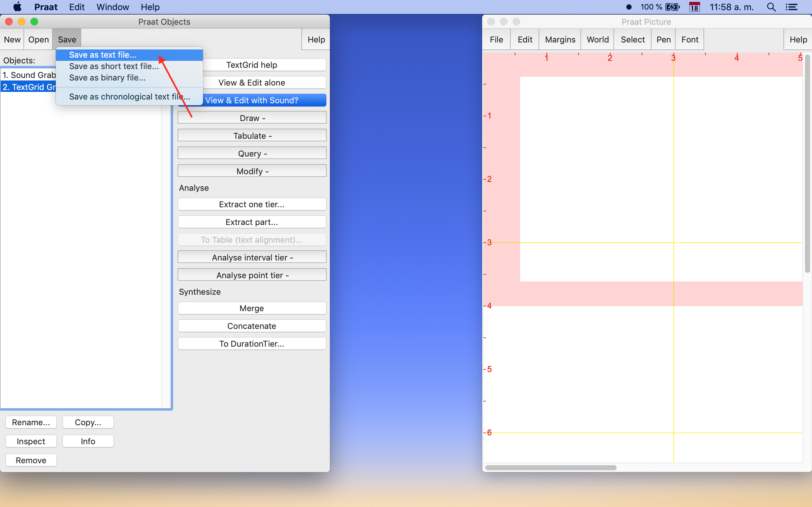The width and height of the screenshot is (812, 507).
Task: Open the Pen menu in Picture window
Action: click(x=663, y=40)
